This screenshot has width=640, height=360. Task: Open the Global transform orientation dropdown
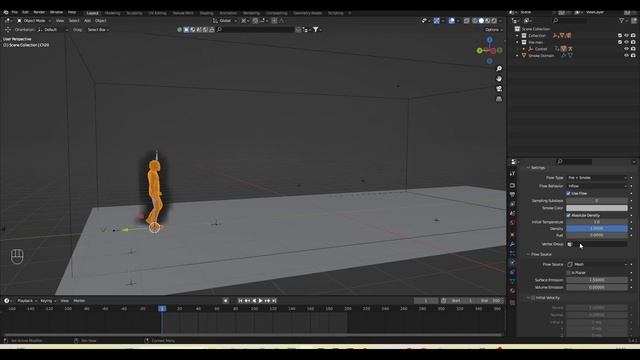coord(225,20)
